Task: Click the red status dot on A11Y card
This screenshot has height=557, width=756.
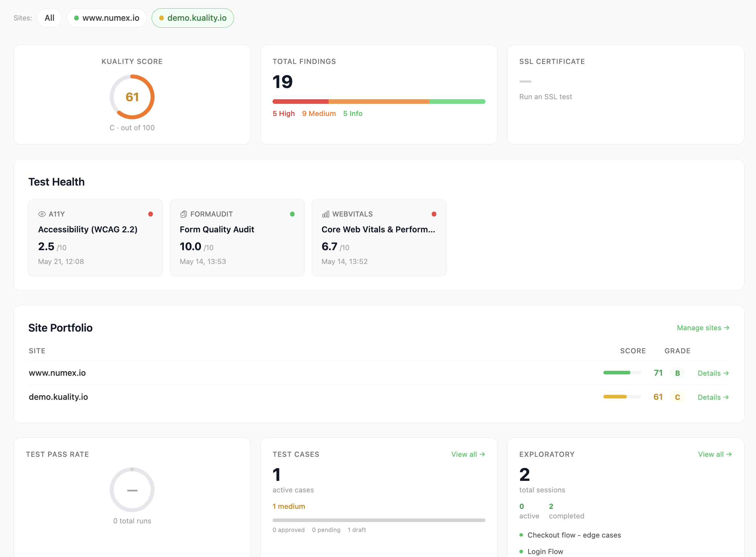Action: pyautogui.click(x=151, y=214)
